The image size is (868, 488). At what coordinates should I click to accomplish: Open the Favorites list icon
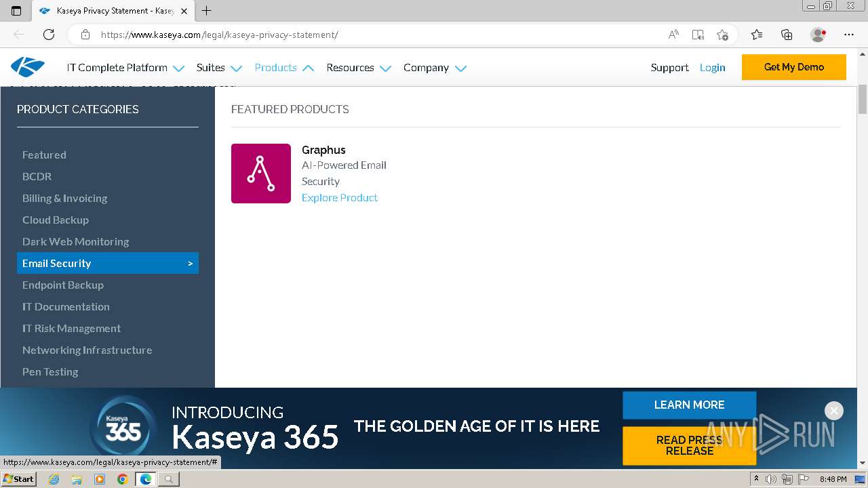pos(757,35)
